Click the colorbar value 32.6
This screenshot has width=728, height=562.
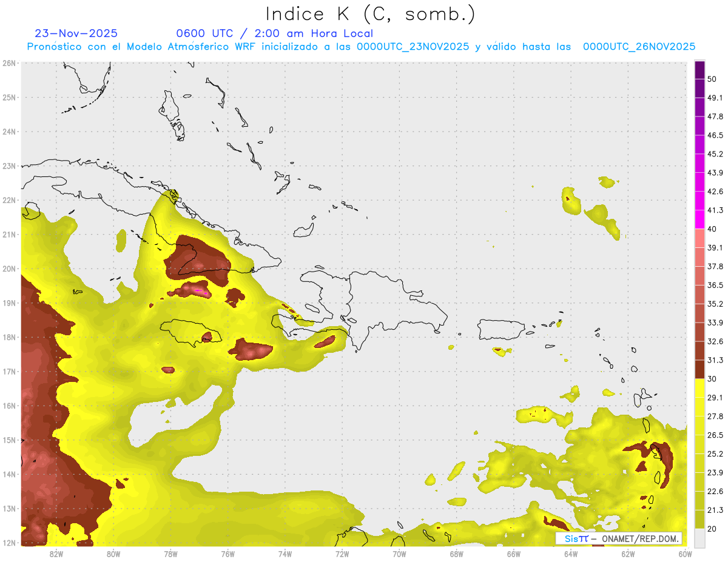point(715,341)
